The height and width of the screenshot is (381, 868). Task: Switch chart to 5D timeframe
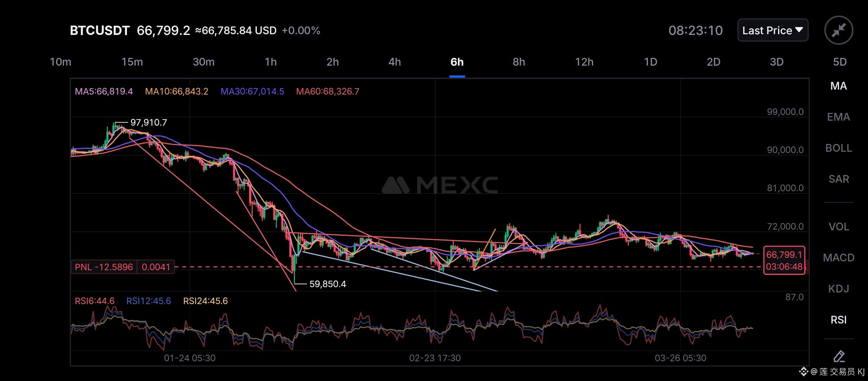(840, 62)
